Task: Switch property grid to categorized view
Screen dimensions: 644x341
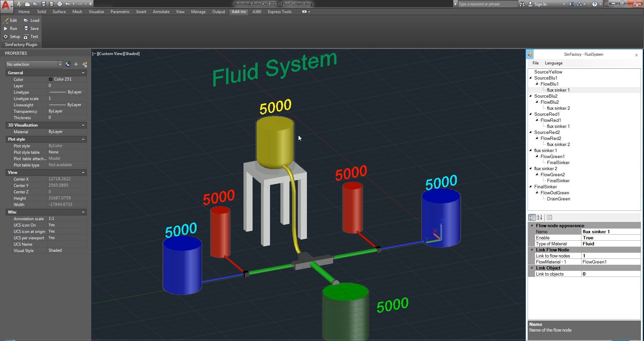Action: pos(532,217)
